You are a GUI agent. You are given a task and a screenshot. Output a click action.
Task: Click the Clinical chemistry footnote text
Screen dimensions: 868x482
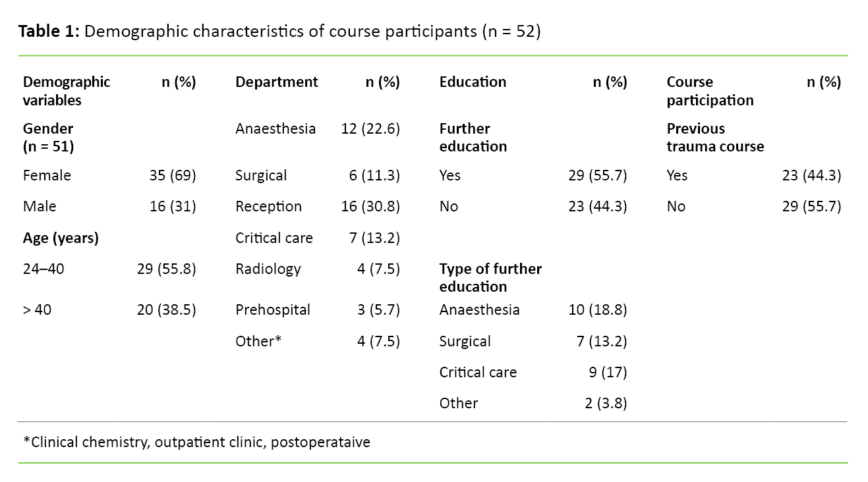[196, 442]
